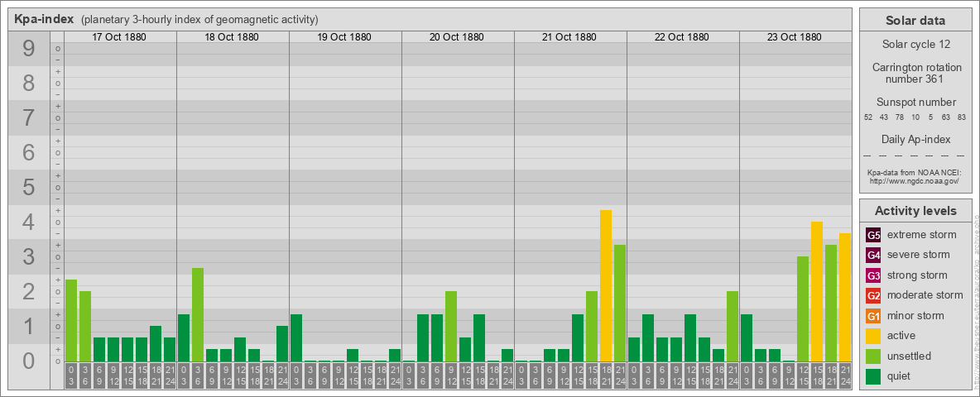
Task: Click the 9-12 time slot under 19 Oct
Action: coord(339,376)
